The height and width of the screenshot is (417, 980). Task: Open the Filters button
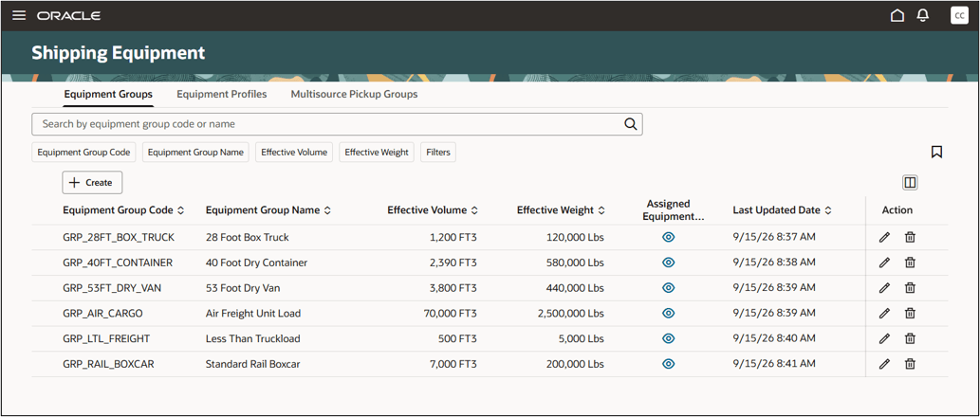[x=438, y=153]
